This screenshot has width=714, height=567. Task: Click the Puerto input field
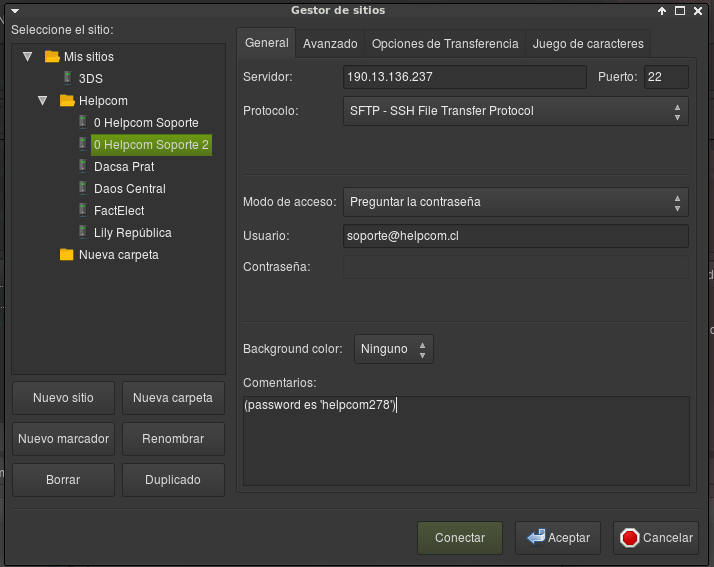click(666, 77)
